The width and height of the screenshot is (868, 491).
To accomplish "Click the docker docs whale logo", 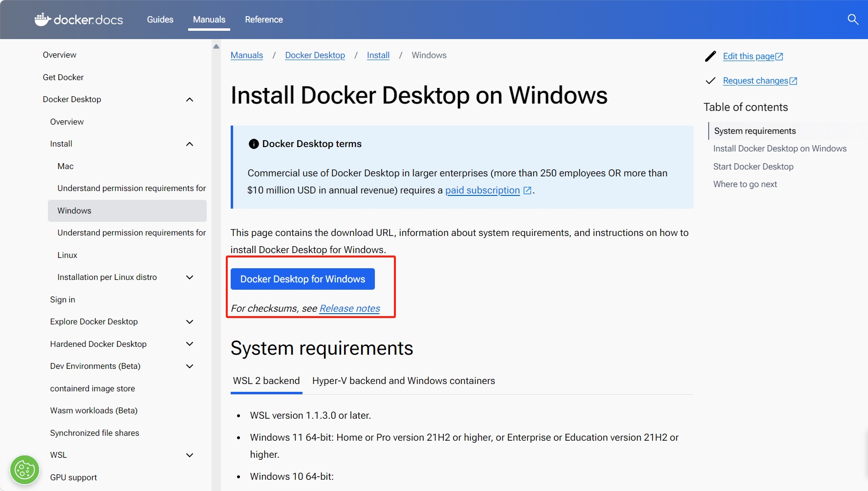I will (x=79, y=20).
